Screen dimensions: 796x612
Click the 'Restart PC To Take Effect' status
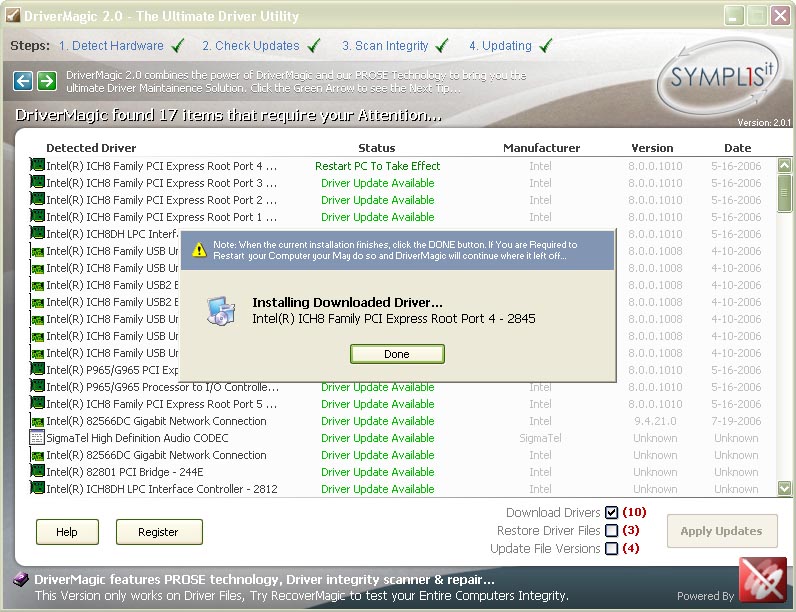[x=378, y=166]
